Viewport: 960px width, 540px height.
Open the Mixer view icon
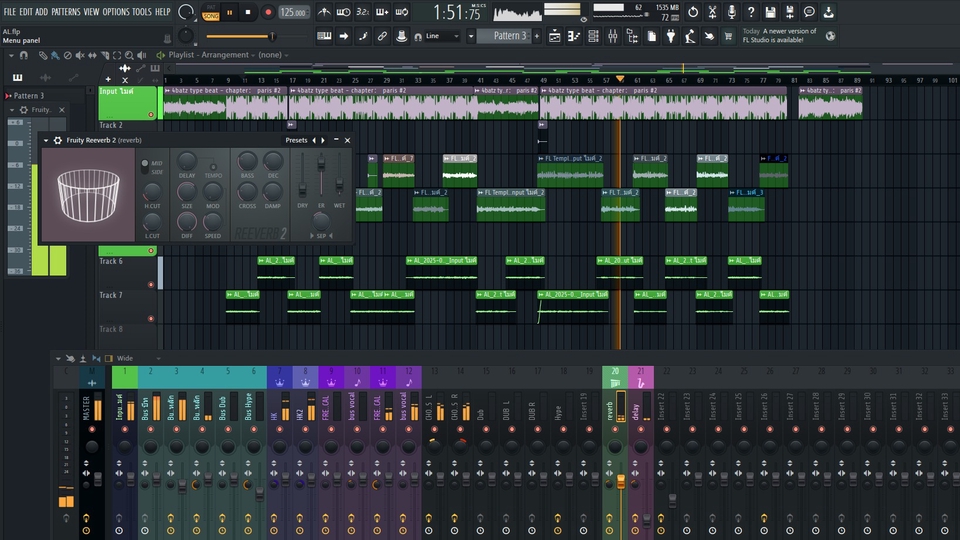612,37
